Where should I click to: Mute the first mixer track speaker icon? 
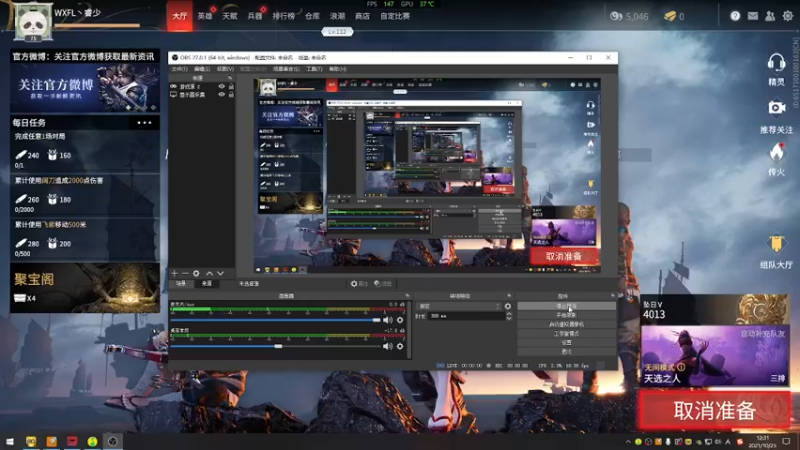pyautogui.click(x=388, y=320)
